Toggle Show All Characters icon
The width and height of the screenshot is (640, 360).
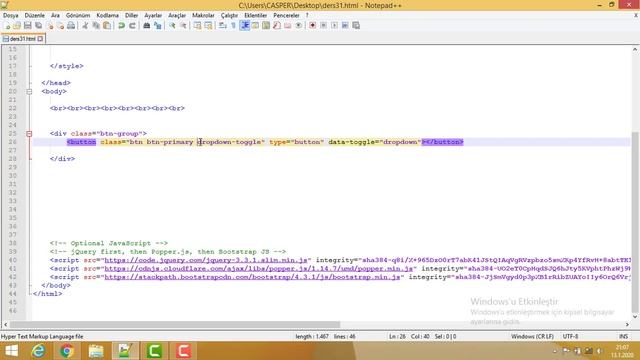[x=233, y=26]
